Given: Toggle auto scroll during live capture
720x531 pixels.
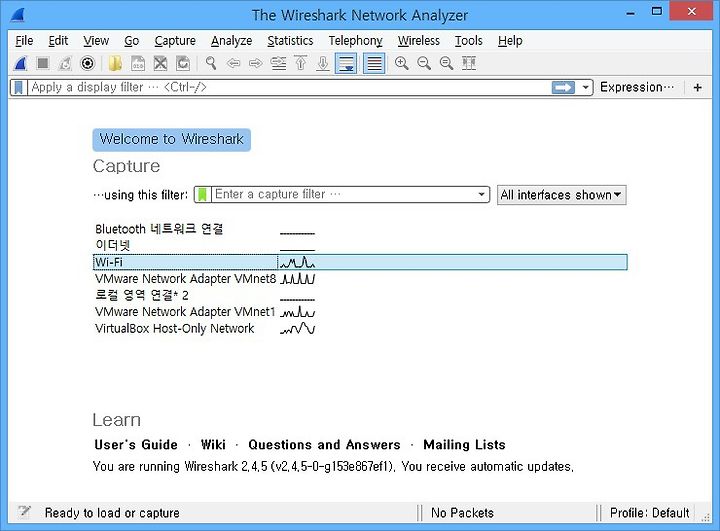Looking at the screenshot, I should click(x=346, y=63).
